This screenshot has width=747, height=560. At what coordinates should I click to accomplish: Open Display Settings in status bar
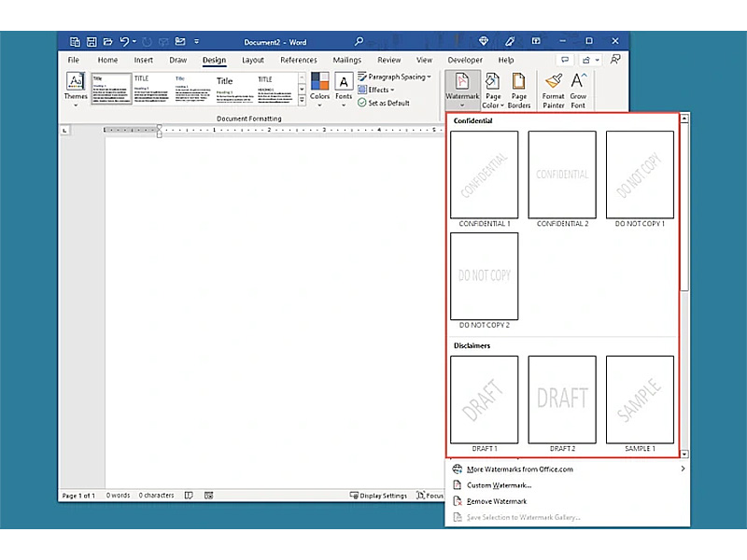[x=378, y=496]
